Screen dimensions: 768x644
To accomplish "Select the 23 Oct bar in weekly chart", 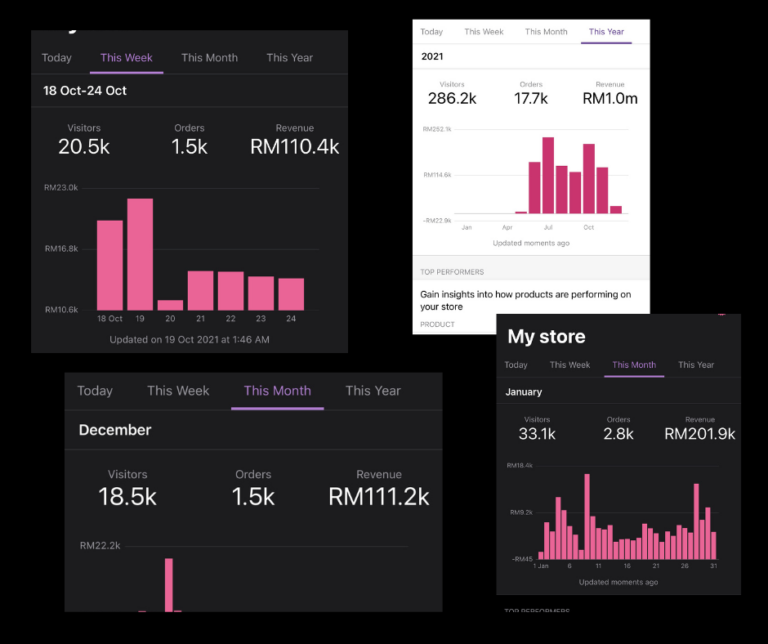I will pyautogui.click(x=261, y=293).
